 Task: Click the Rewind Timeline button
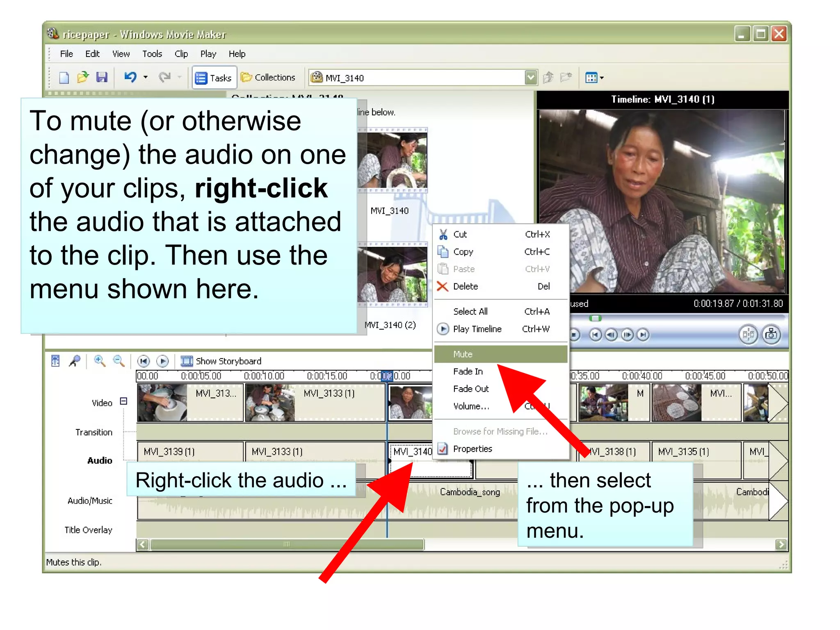pyautogui.click(x=143, y=361)
